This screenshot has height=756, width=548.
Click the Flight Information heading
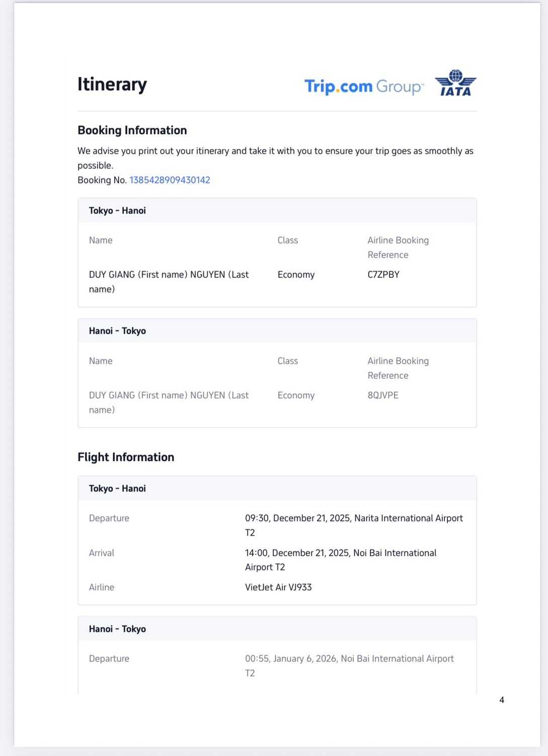pos(126,457)
